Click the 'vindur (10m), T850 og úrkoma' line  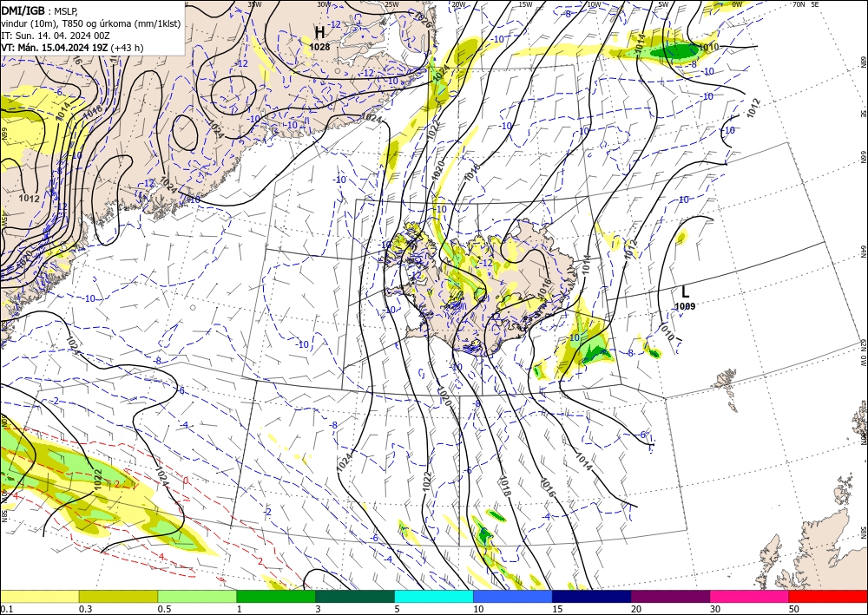[91, 23]
